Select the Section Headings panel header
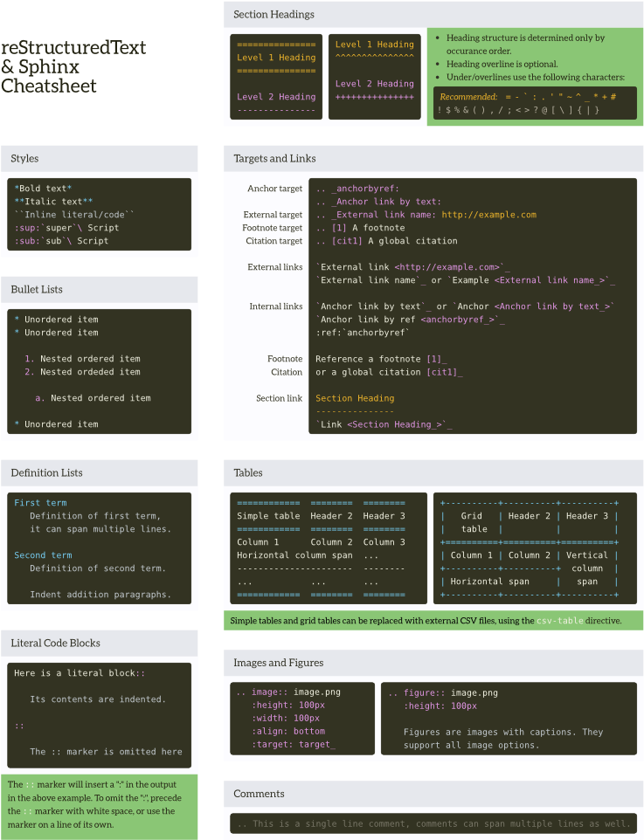Image resolution: width=644 pixels, height=840 pixels. [x=274, y=14]
